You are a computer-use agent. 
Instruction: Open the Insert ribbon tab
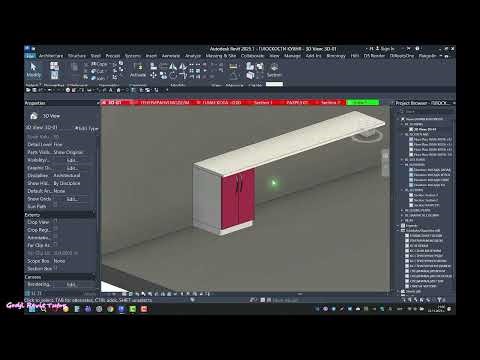pos(151,56)
